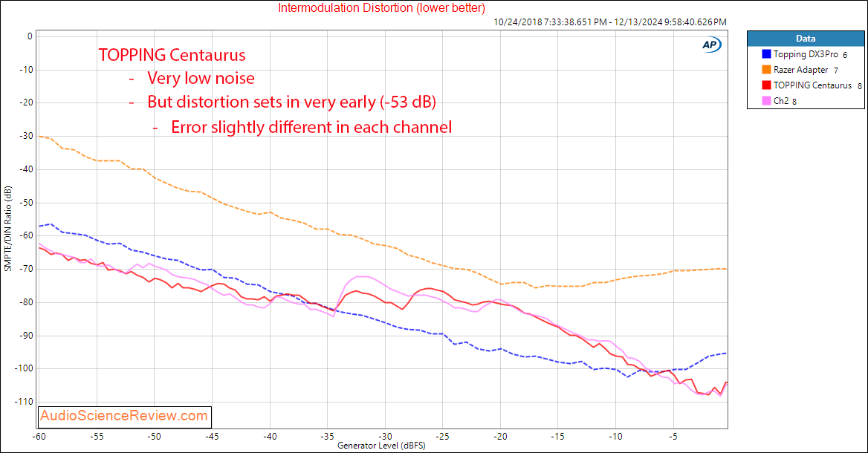Click the -15 tick on the generator level axis
Screen dimensions: 868x453
click(557, 437)
